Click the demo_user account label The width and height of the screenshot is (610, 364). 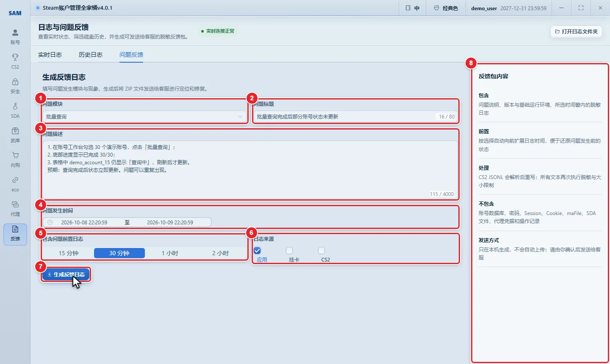pyautogui.click(x=484, y=8)
